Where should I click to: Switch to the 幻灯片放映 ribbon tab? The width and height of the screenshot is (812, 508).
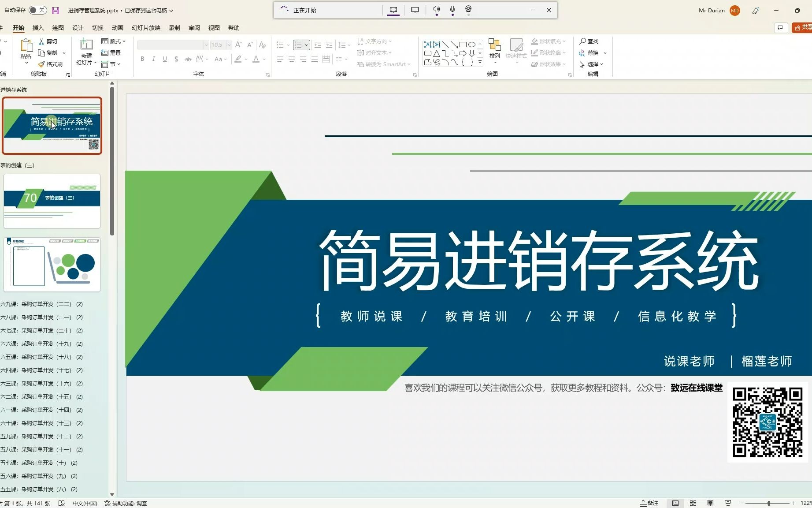pos(146,27)
